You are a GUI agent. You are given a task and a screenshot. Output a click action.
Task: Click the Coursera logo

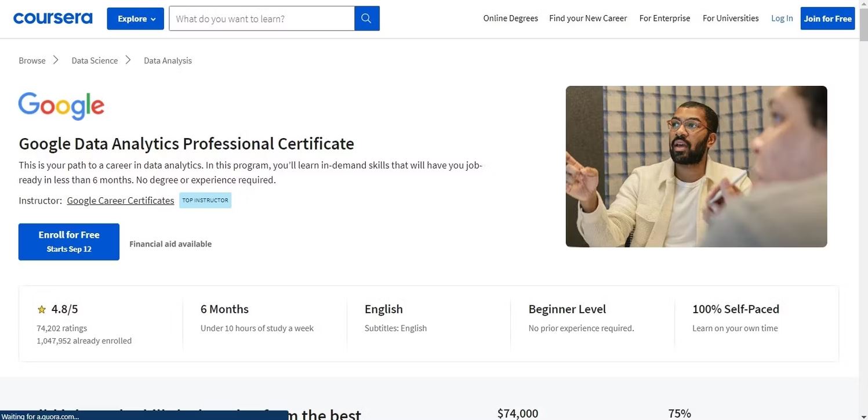53,19
